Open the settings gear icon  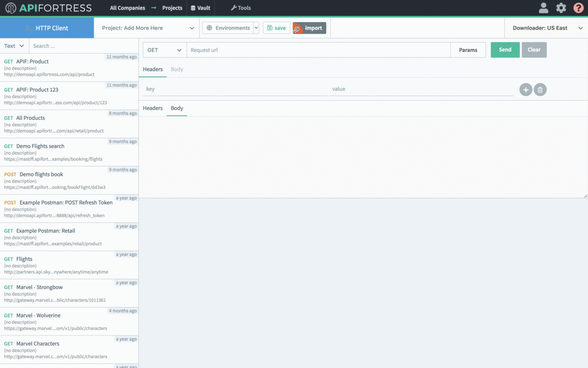point(561,8)
